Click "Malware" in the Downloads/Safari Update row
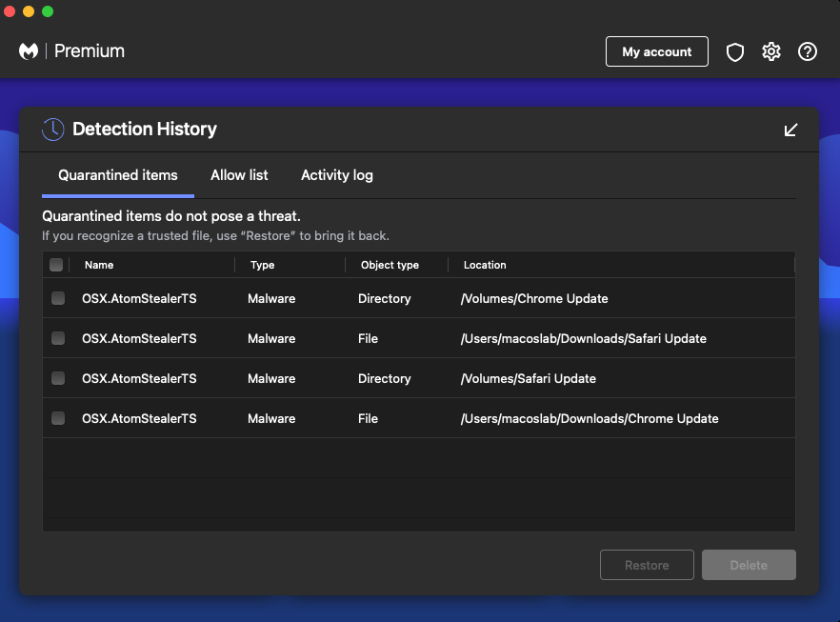This screenshot has height=622, width=840. 271,338
